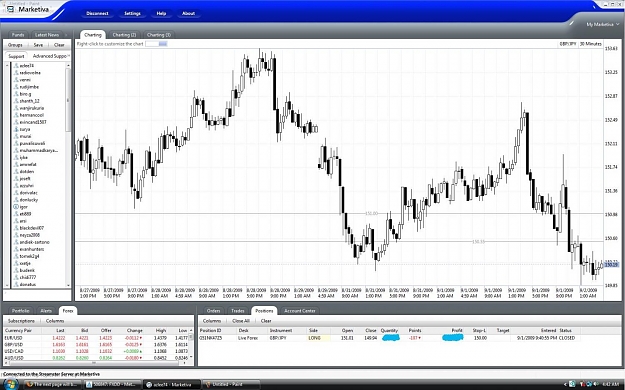The width and height of the screenshot is (625, 390).
Task: Open the GBP/JPY instrument selector
Action: coord(568,44)
